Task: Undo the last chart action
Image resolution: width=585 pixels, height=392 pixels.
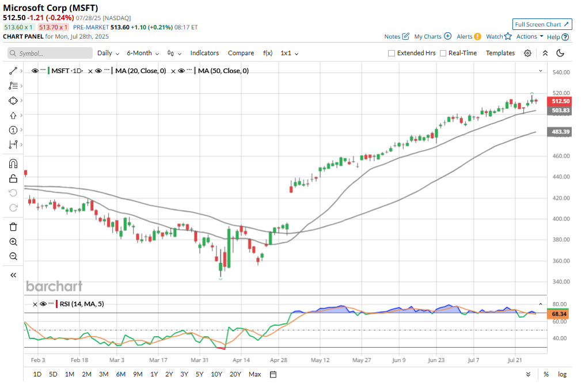Action: [13, 193]
